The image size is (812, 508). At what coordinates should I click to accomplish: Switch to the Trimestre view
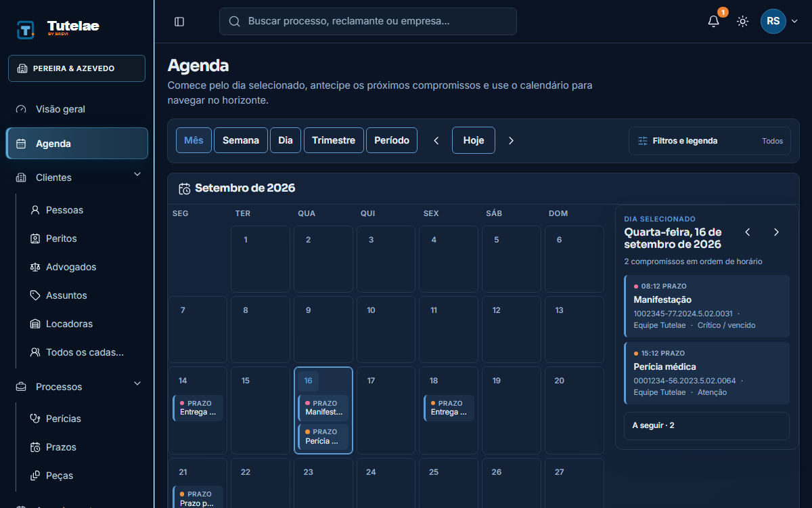click(334, 140)
